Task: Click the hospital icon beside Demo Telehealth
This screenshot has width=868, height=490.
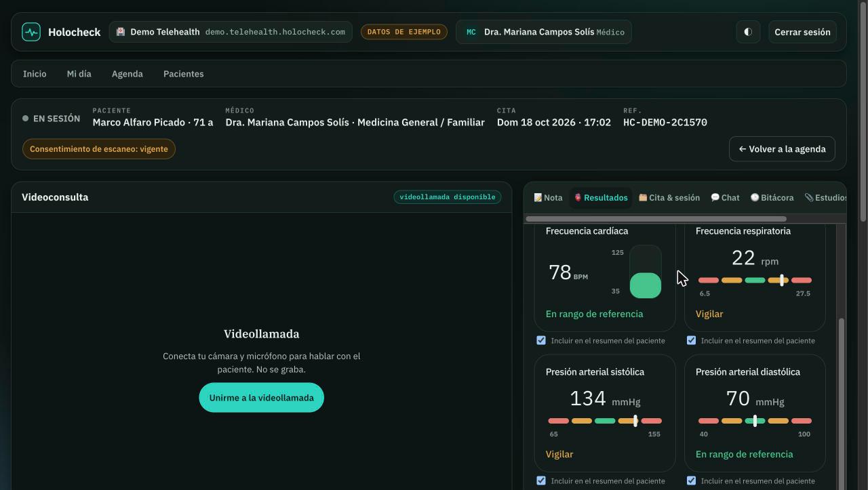Action: pos(121,32)
